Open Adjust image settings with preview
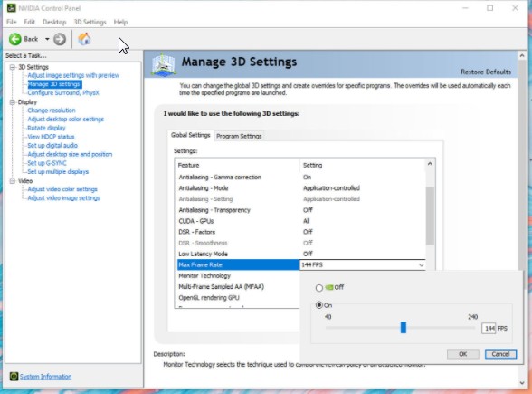The width and height of the screenshot is (532, 394). pos(73,75)
